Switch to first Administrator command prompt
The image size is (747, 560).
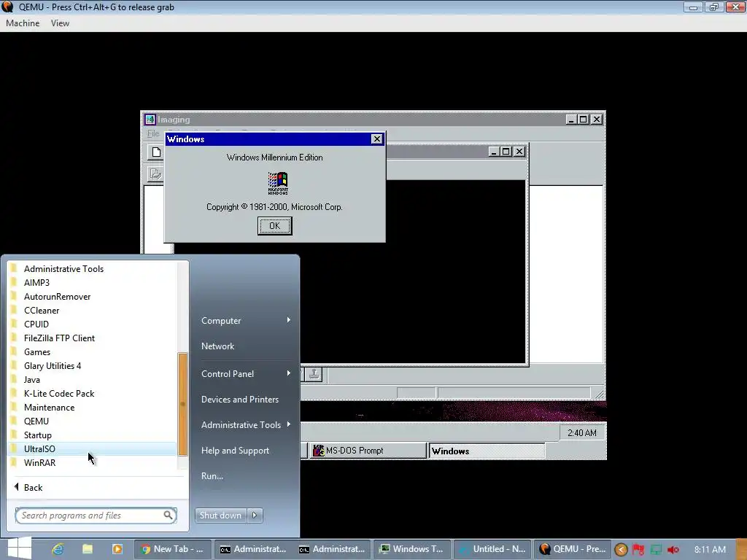pos(252,549)
